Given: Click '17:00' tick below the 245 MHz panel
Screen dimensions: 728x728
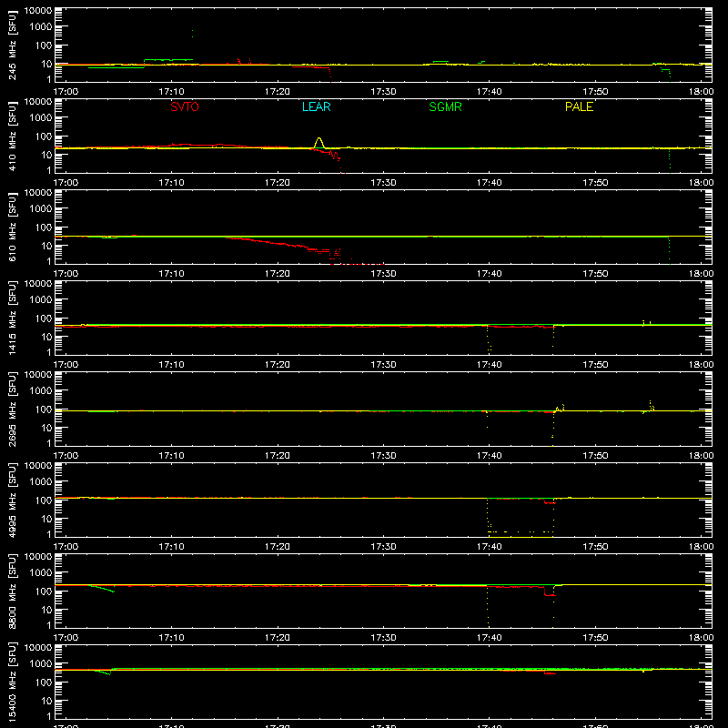Looking at the screenshot, I should (66, 92).
